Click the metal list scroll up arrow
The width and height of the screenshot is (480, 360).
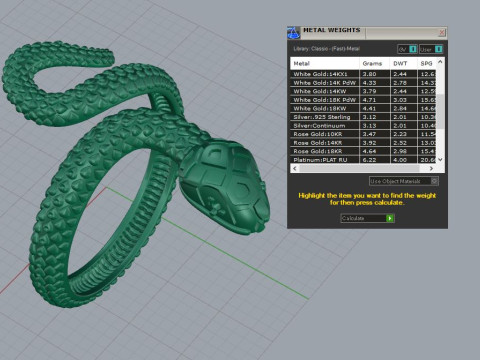point(440,62)
